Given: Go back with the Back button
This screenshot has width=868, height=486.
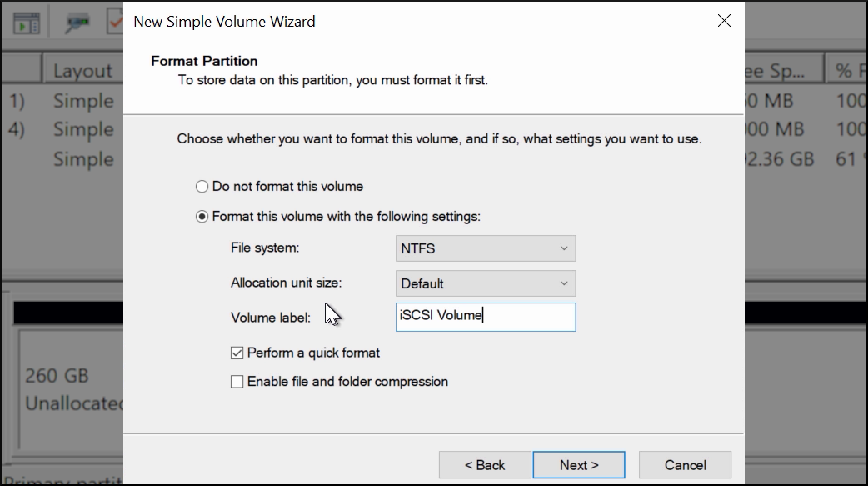Looking at the screenshot, I should 484,465.
